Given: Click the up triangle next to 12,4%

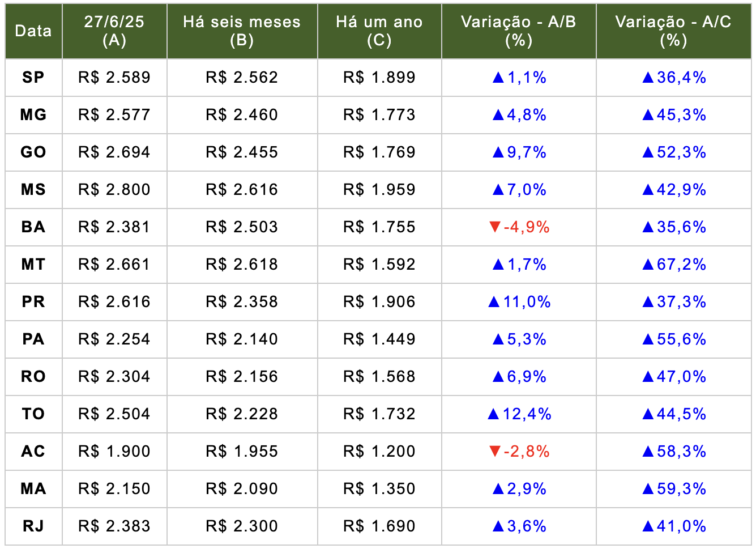Looking at the screenshot, I should pyautogui.click(x=494, y=414).
